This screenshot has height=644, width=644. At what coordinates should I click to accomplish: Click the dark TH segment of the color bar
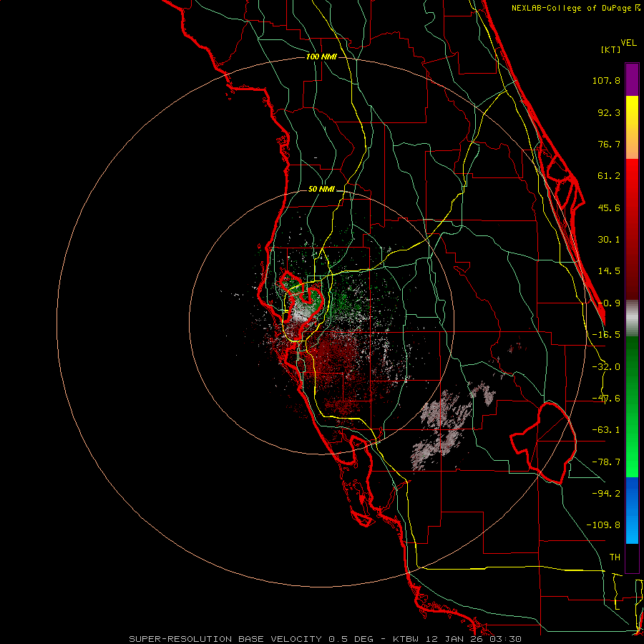point(632,557)
